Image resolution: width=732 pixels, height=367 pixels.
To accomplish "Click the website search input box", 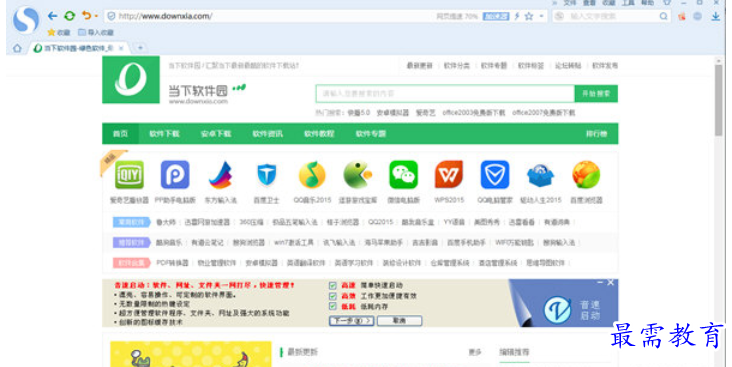I will coord(445,93).
